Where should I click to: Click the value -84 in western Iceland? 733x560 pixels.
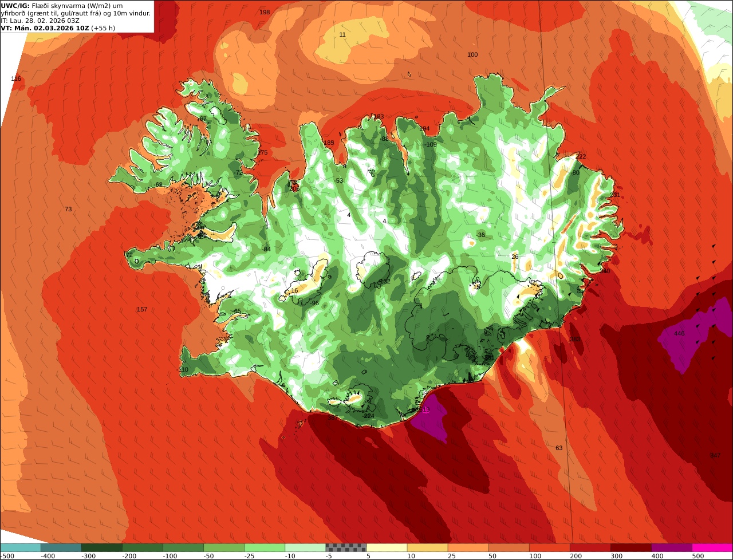pyautogui.click(x=266, y=249)
